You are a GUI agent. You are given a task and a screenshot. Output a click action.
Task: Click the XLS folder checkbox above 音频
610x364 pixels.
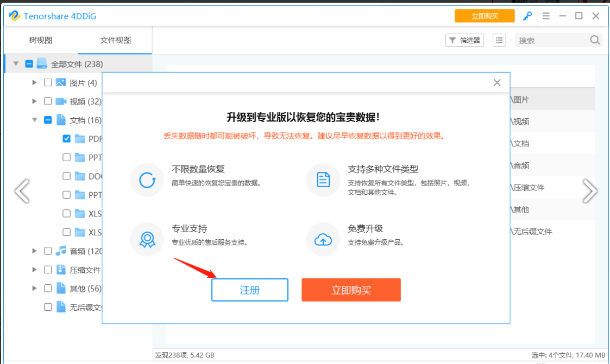click(x=66, y=232)
